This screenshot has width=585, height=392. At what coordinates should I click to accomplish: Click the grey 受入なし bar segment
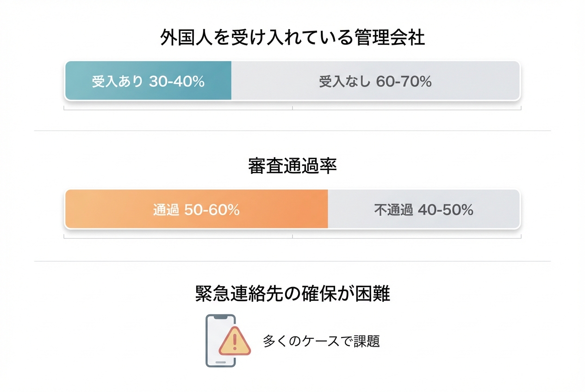[375, 81]
